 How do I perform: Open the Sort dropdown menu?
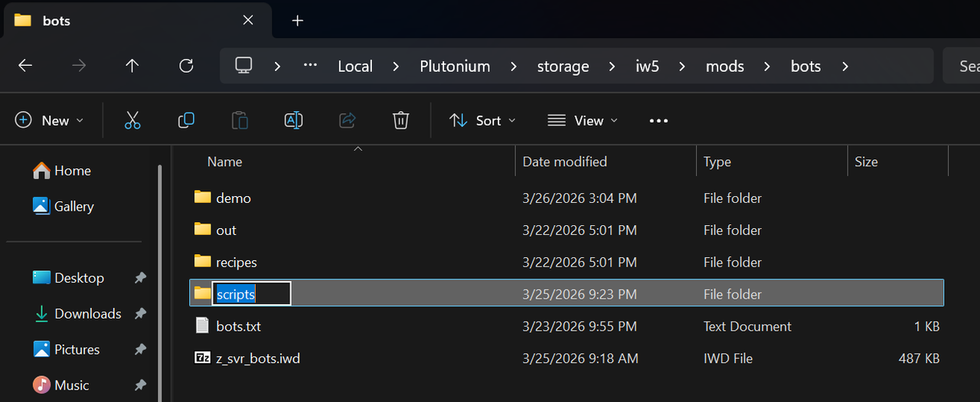[482, 120]
